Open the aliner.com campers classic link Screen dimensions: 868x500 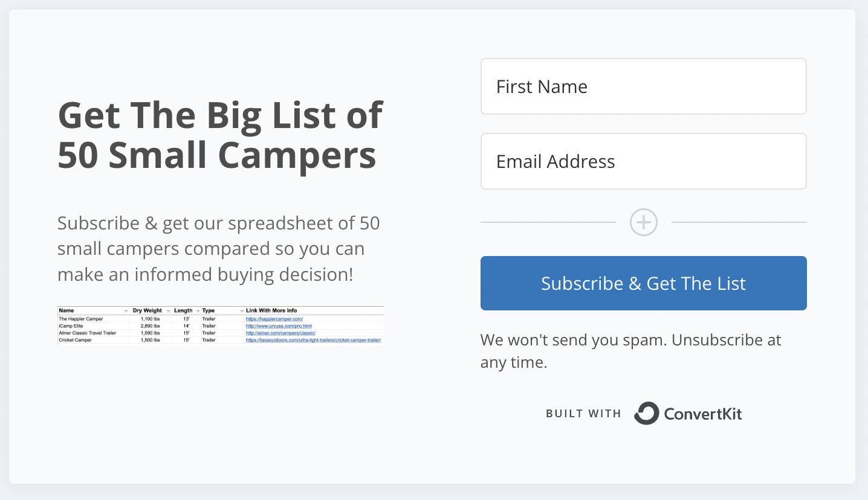point(281,333)
